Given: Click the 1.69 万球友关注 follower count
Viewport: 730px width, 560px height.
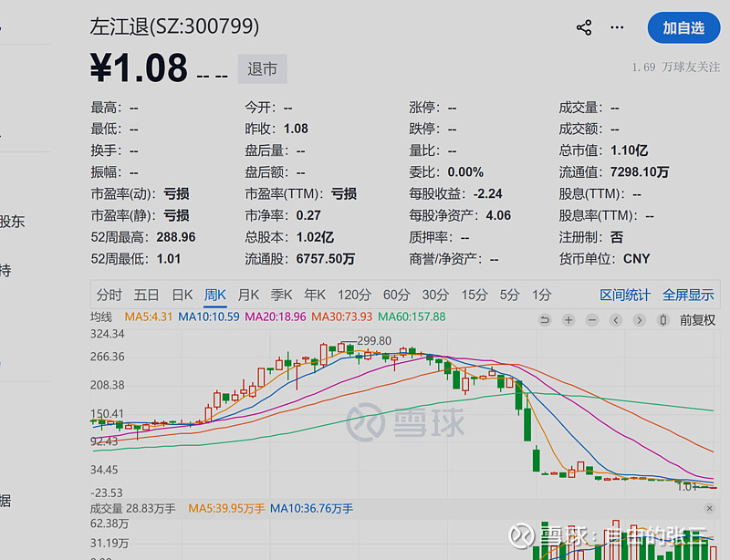Looking at the screenshot, I should [x=675, y=67].
